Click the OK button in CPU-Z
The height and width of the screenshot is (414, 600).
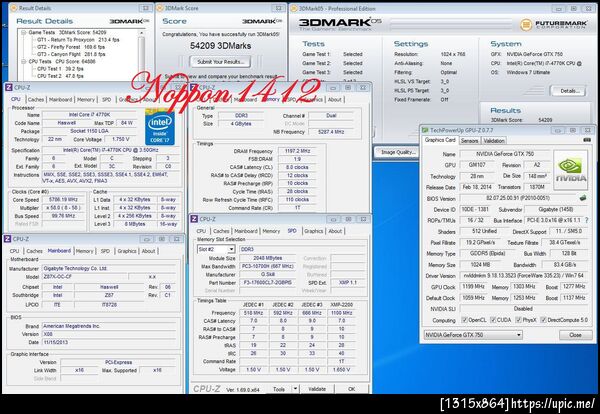click(351, 389)
